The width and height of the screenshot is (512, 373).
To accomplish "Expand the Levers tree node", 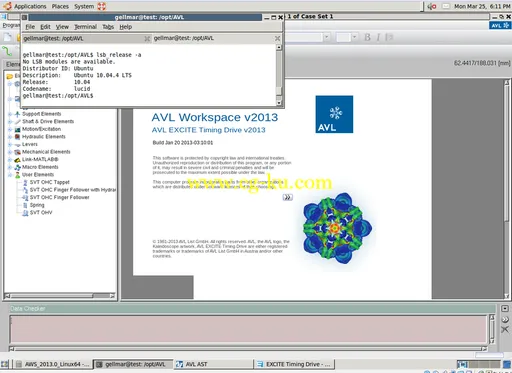I will [x=10, y=145].
